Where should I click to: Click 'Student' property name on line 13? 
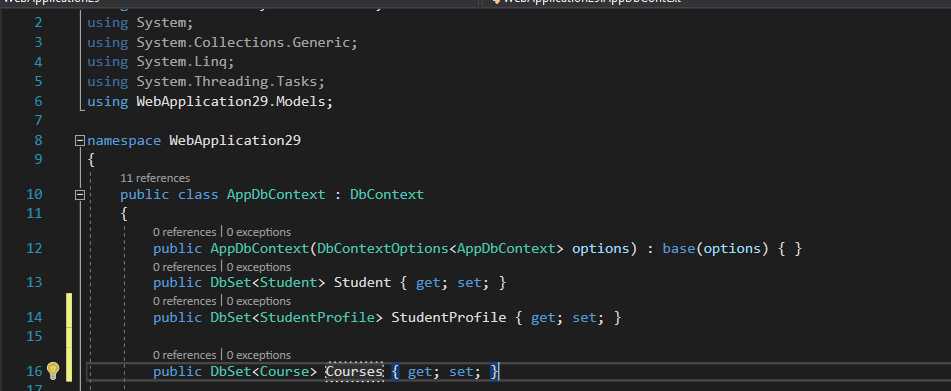[363, 282]
